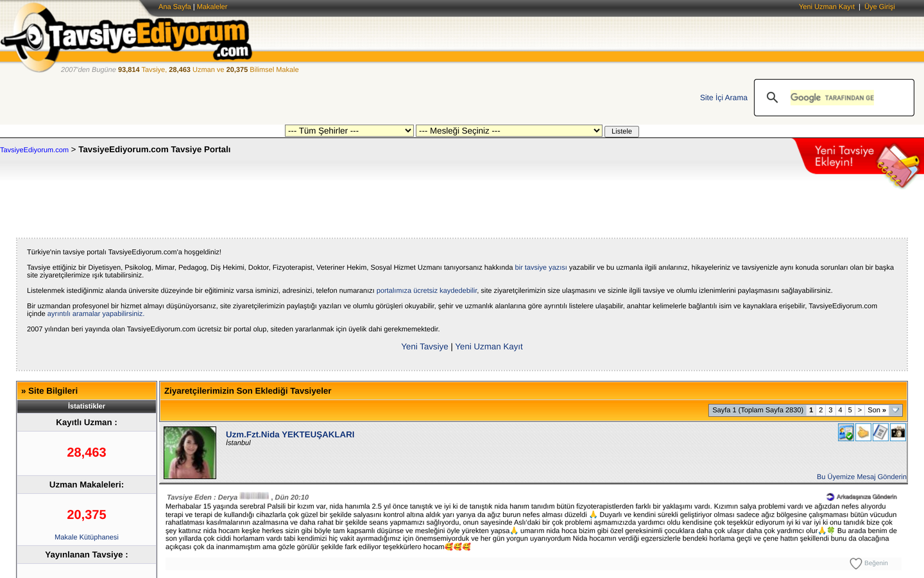Jump to last page with 'Son »'
The height and width of the screenshot is (578, 924).
877,410
